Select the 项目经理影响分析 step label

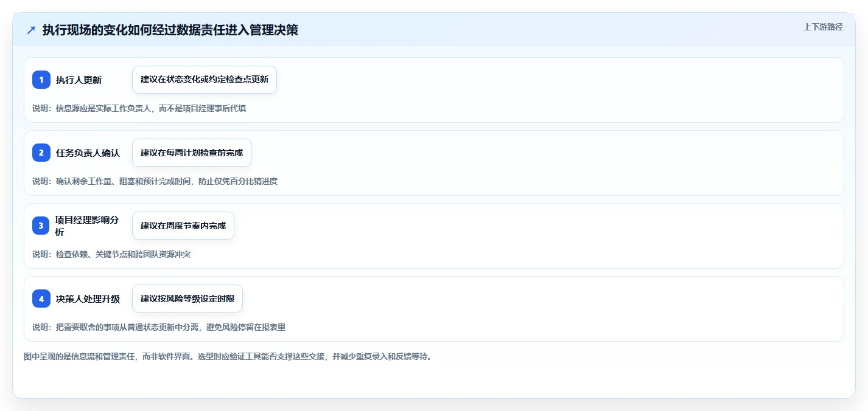[x=88, y=226]
